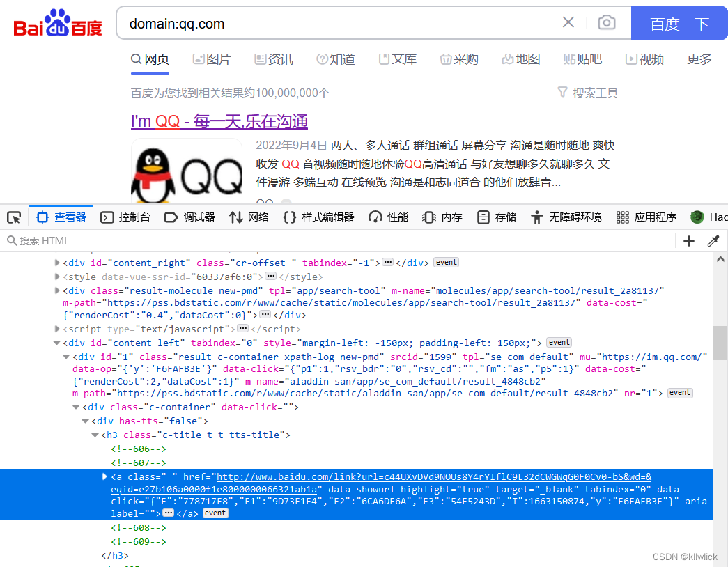728x567 pixels.
Task: Collapse the c-container div node
Action: [76, 407]
